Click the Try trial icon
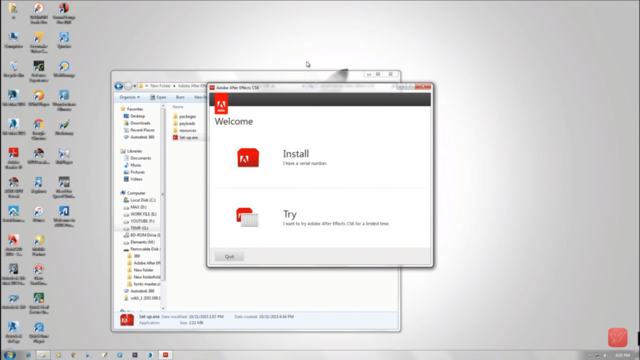This screenshot has width=640, height=360. pyautogui.click(x=247, y=218)
